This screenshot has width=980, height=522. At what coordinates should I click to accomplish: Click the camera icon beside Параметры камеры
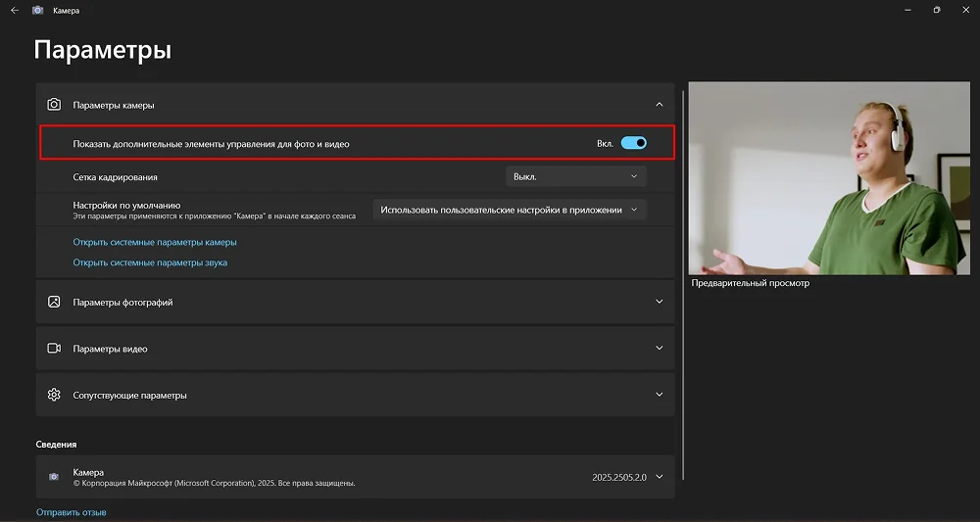[x=54, y=105]
